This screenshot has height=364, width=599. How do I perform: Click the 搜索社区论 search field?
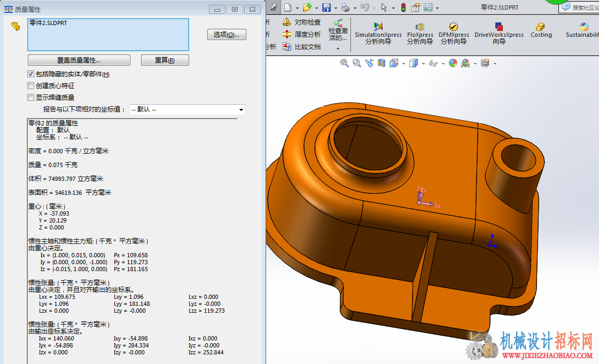point(579,7)
